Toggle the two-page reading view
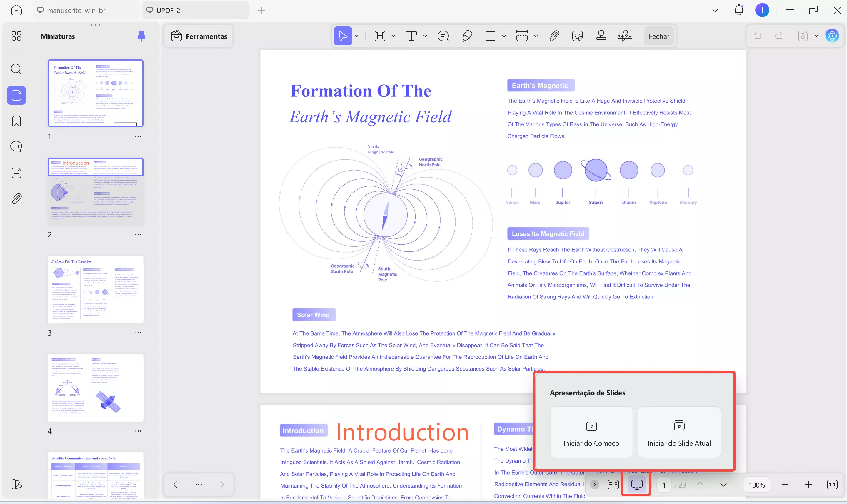Screen dimensions: 847x504 click(x=613, y=485)
